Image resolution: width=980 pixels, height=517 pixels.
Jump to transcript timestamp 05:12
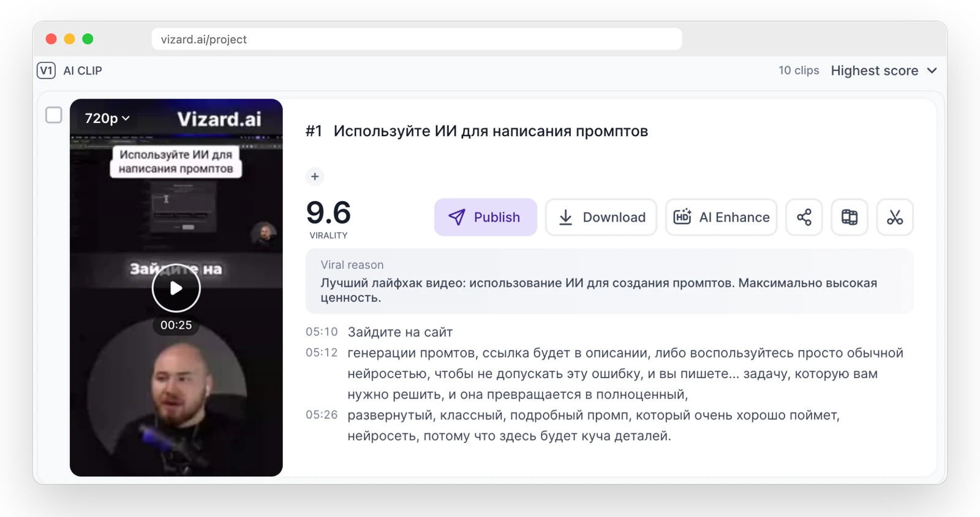322,353
